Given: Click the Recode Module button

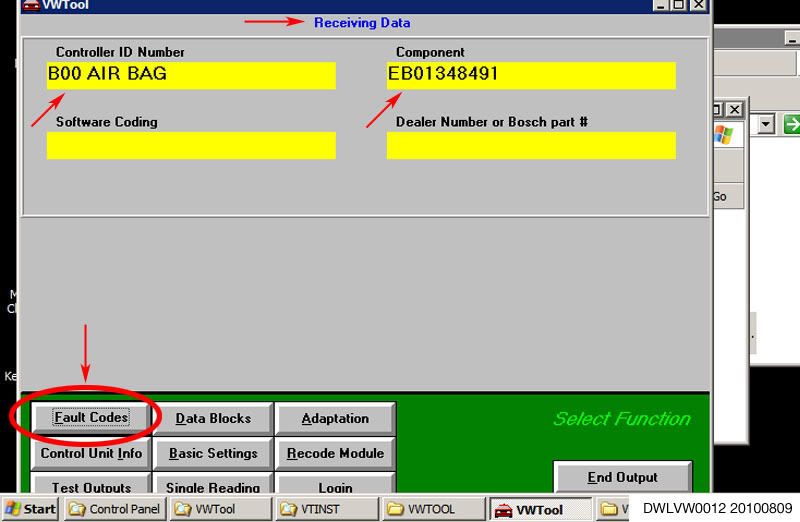Looking at the screenshot, I should point(335,453).
